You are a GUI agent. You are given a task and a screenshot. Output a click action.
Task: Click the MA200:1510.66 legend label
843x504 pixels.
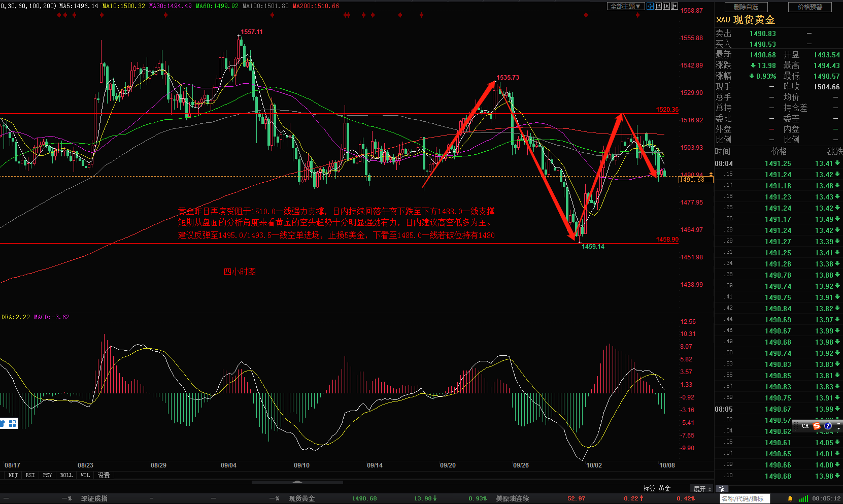316,6
